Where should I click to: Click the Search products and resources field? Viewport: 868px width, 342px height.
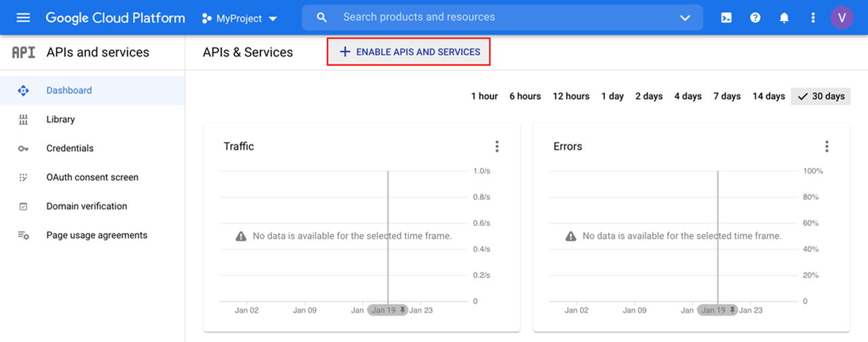(x=502, y=18)
